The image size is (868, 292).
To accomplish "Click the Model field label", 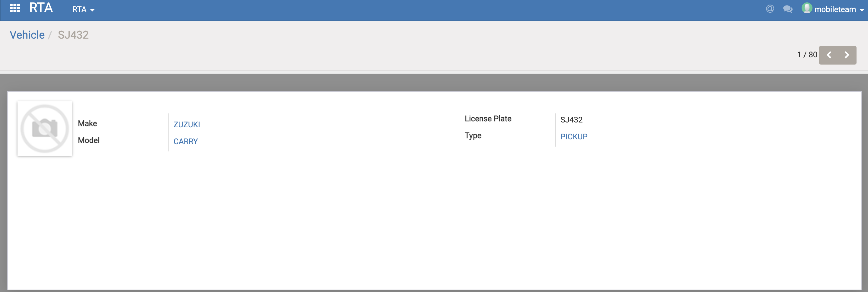I will pyautogui.click(x=89, y=140).
